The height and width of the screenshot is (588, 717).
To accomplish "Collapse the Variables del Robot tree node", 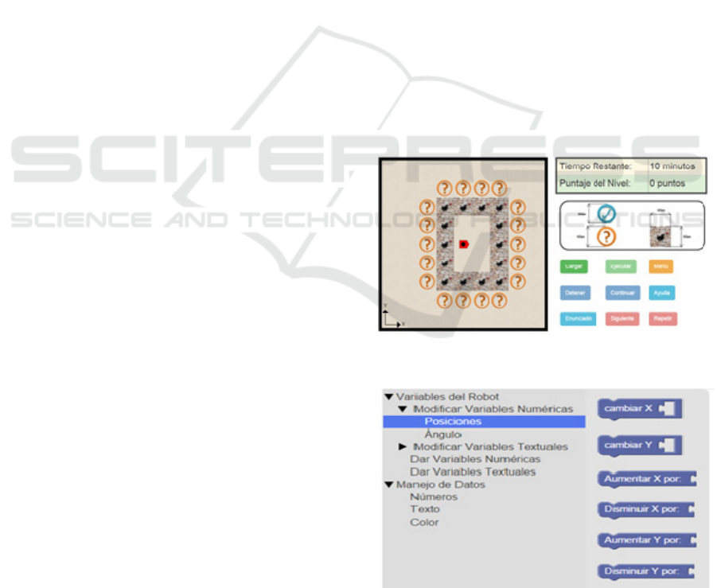I will click(389, 397).
